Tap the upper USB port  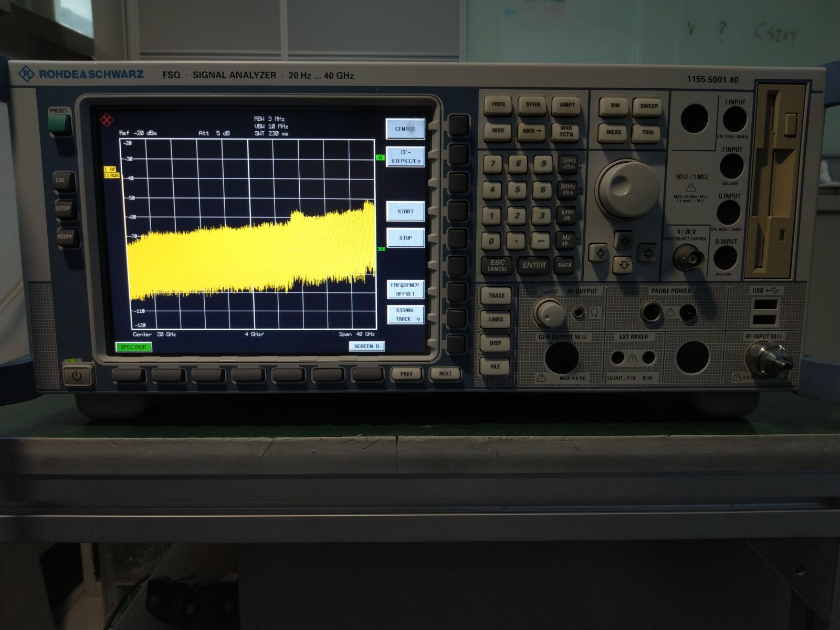(x=764, y=305)
